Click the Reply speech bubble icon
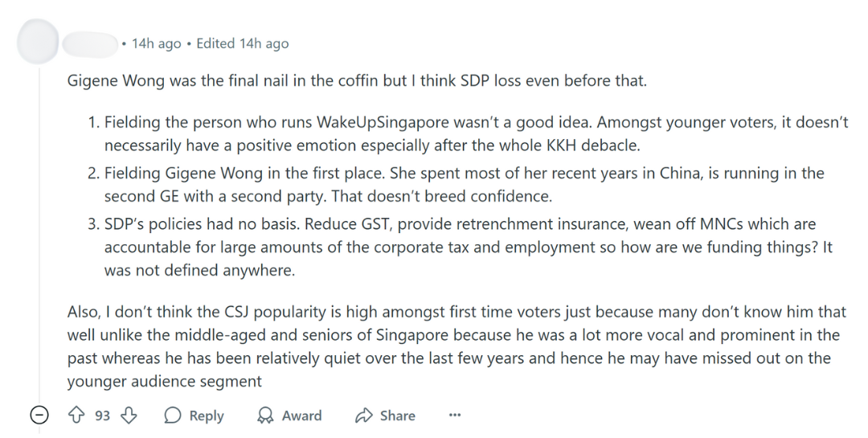 (x=173, y=415)
